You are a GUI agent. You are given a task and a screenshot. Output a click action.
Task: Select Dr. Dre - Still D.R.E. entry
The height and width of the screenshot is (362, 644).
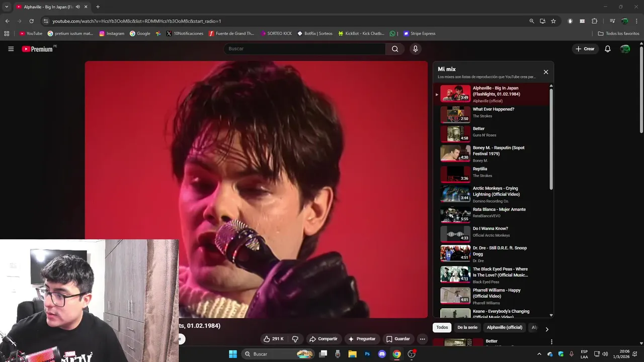pos(492,254)
